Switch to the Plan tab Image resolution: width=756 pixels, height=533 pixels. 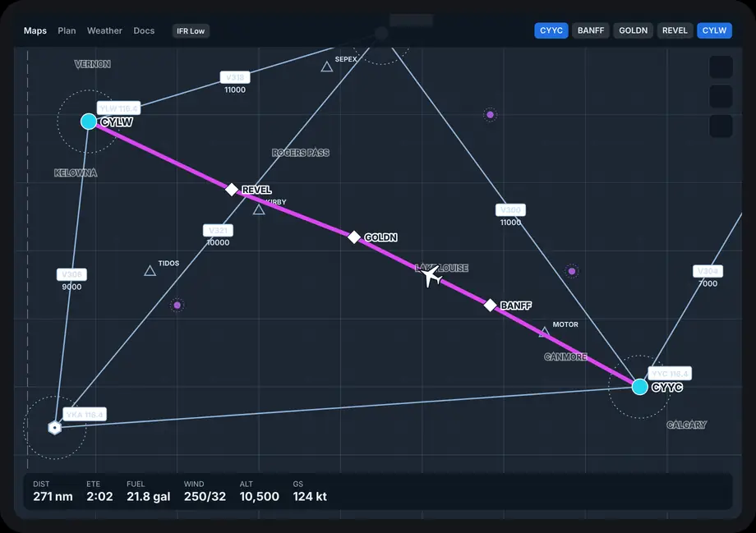tap(67, 31)
